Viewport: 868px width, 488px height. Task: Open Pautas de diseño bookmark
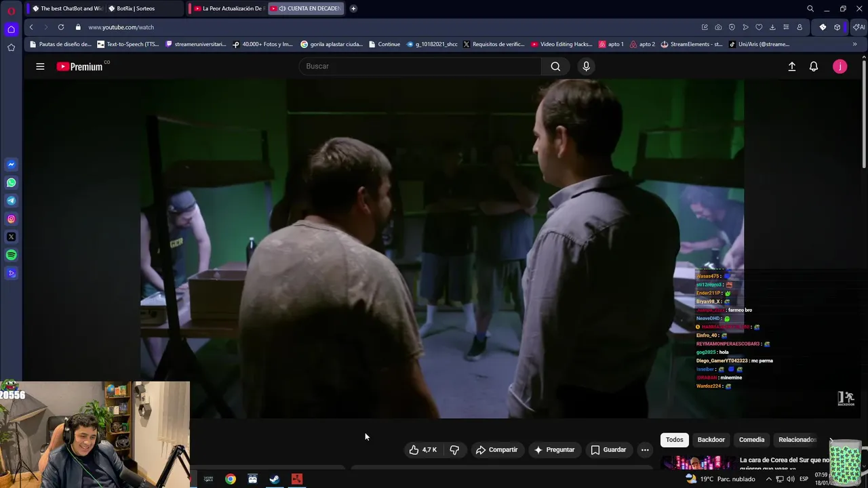click(x=60, y=44)
